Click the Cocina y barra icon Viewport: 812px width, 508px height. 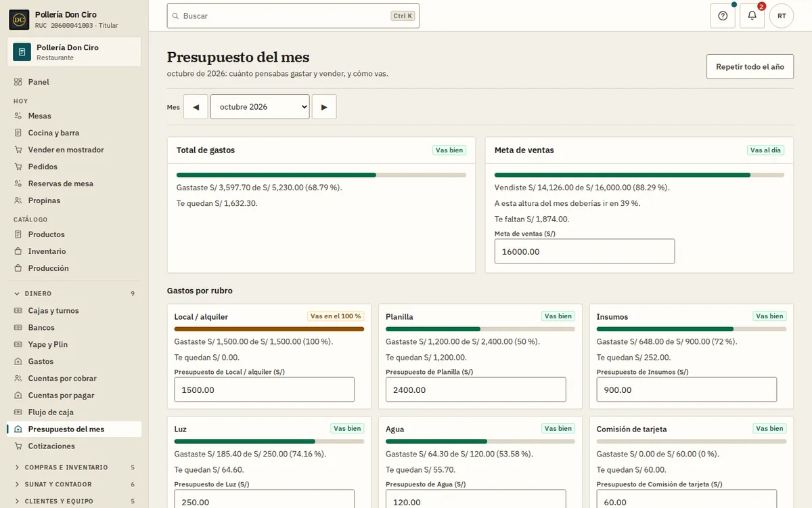point(18,133)
